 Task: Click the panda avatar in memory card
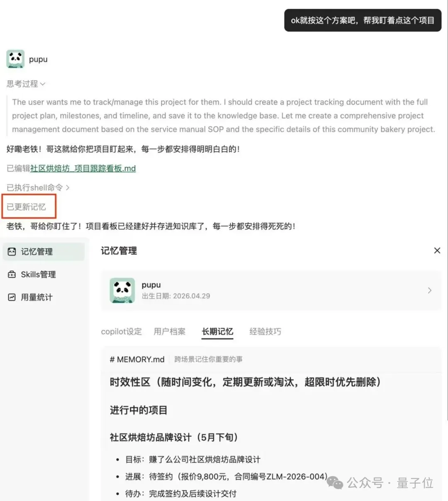click(122, 290)
